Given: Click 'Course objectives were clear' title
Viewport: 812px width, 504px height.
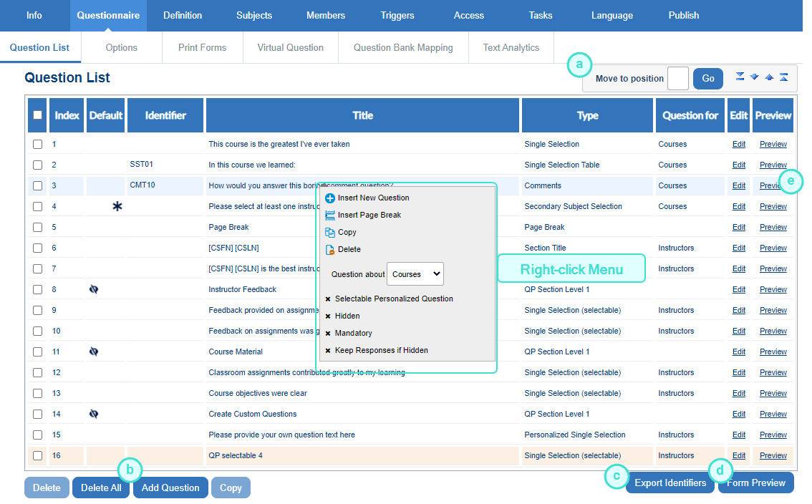Looking at the screenshot, I should (x=258, y=393).
